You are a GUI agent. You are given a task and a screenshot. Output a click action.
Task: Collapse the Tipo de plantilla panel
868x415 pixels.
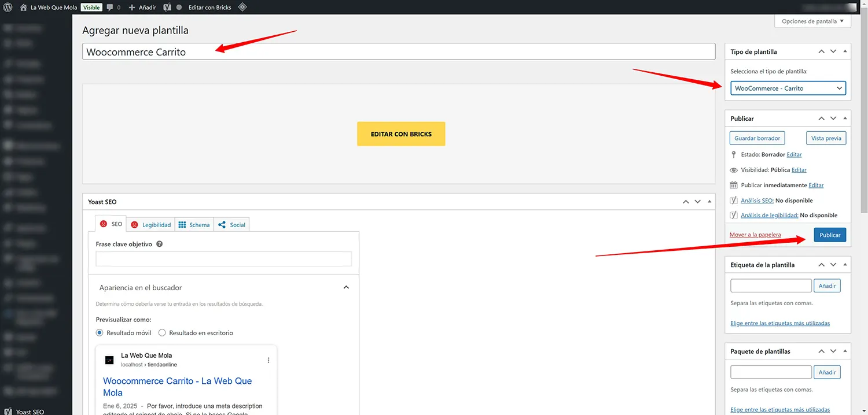845,51
